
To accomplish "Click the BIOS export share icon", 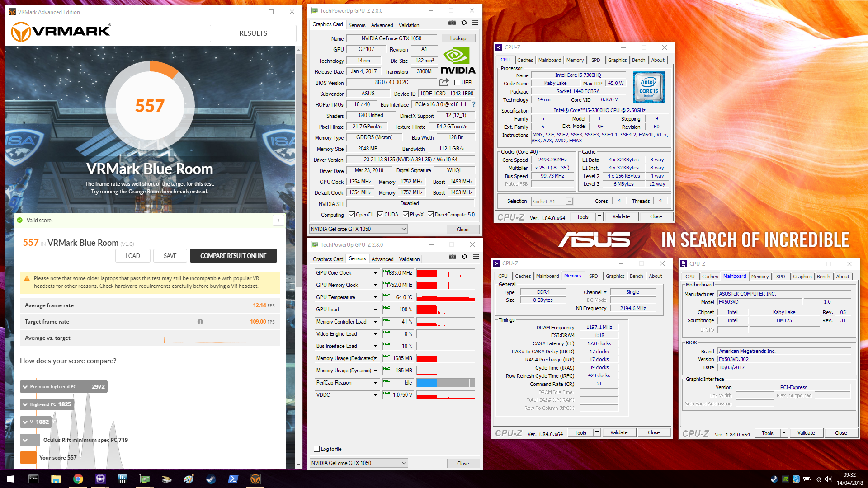I will (444, 82).
